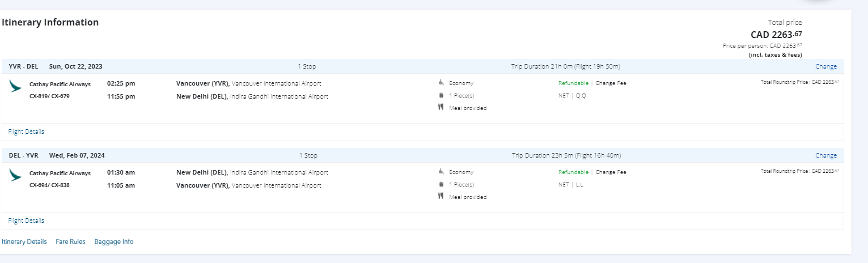
Task: Click seat icon beside Economy on outbound flight
Action: 441,83
